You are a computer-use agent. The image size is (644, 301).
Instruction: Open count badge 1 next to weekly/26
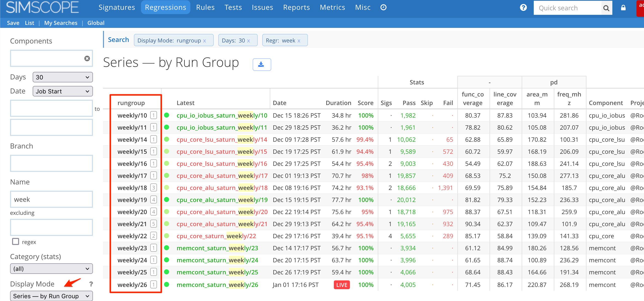click(153, 285)
